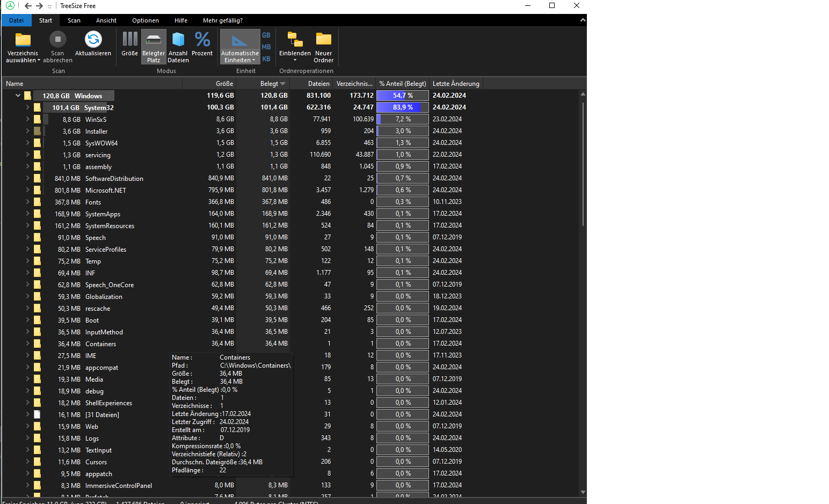Select the SystemApps folder icon
829x504 pixels.
click(37, 214)
